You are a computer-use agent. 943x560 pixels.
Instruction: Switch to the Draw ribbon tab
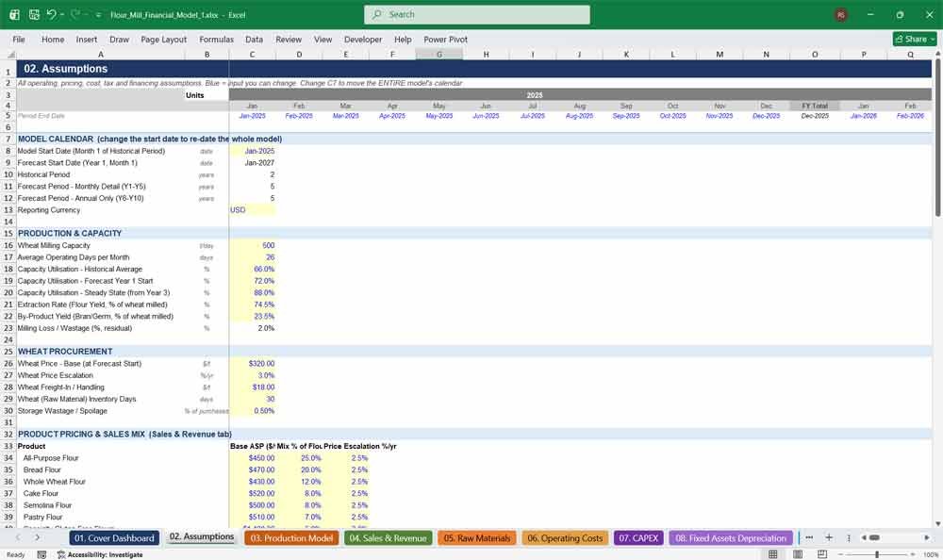(x=119, y=39)
